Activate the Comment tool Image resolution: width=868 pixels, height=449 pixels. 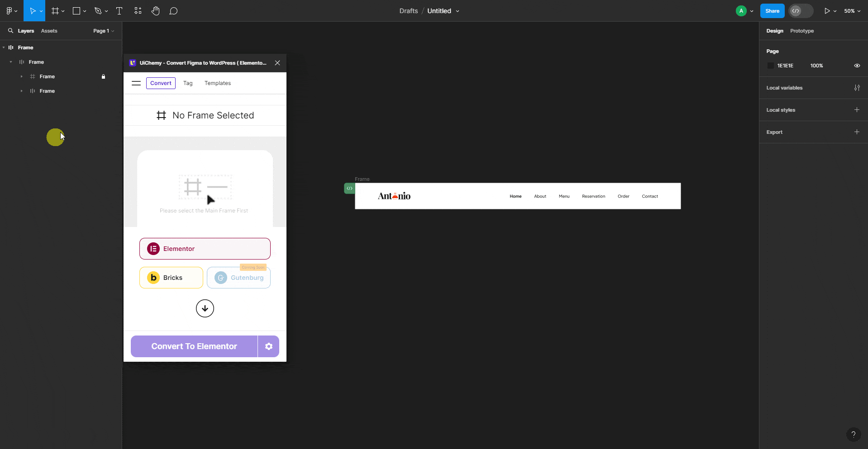pyautogui.click(x=174, y=11)
